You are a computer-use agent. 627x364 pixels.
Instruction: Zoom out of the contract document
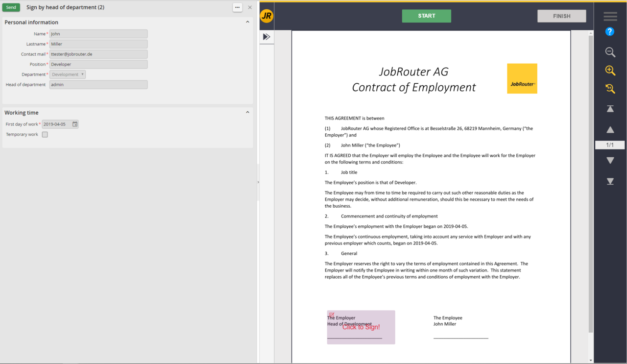[609, 52]
